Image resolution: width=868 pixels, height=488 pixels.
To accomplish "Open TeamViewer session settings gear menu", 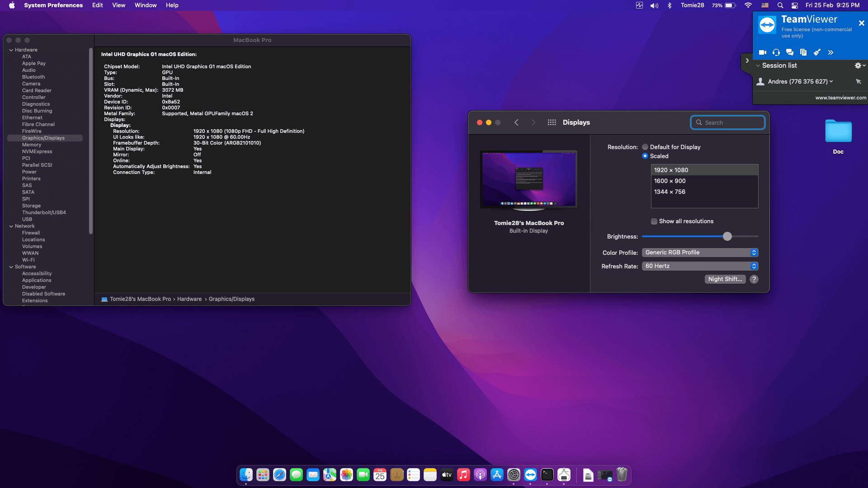I will point(859,66).
